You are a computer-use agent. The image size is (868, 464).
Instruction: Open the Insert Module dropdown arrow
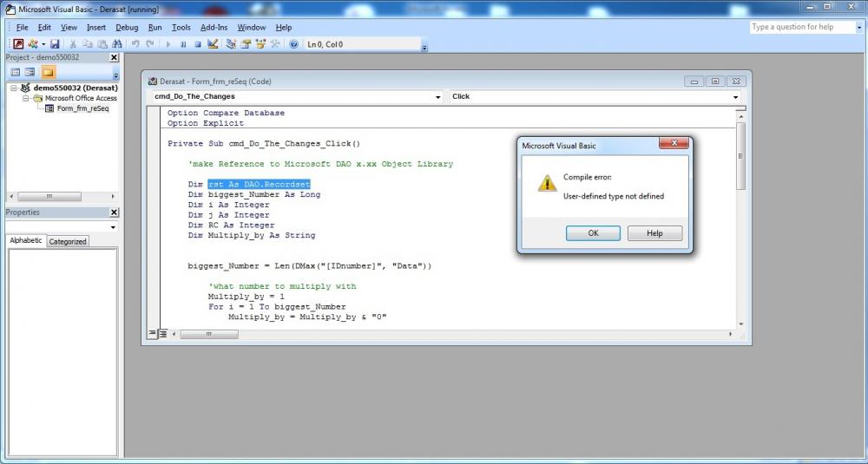click(43, 44)
